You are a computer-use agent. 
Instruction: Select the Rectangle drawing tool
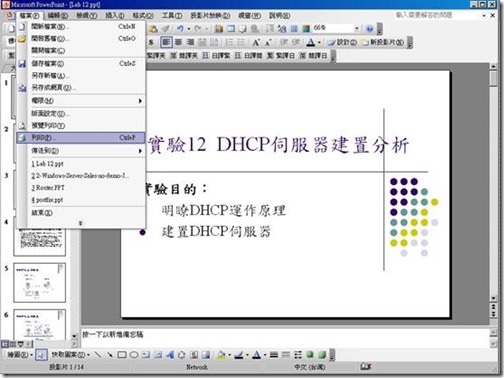pyautogui.click(x=122, y=355)
